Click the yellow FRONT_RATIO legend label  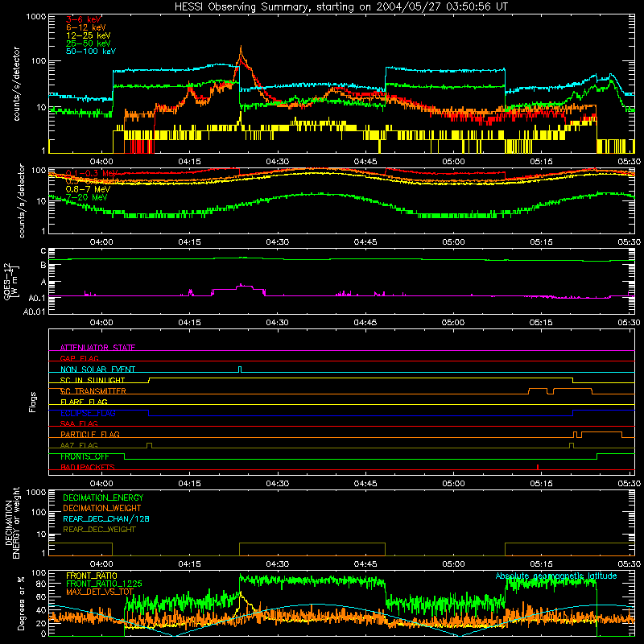point(92,576)
